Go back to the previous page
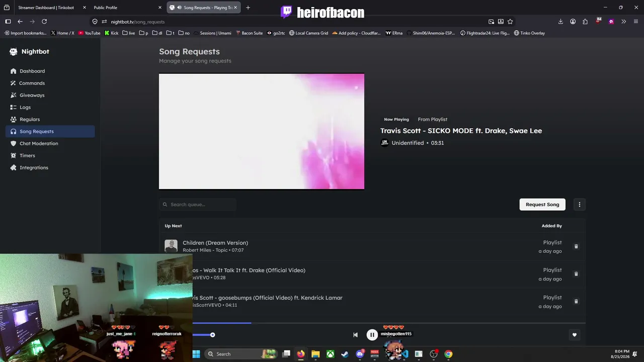 20,22
